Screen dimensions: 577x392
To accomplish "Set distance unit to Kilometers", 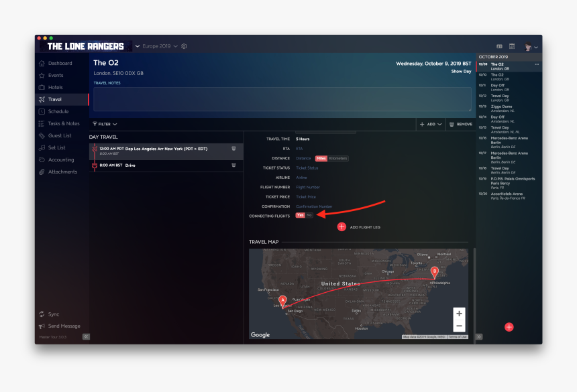I will 337,158.
